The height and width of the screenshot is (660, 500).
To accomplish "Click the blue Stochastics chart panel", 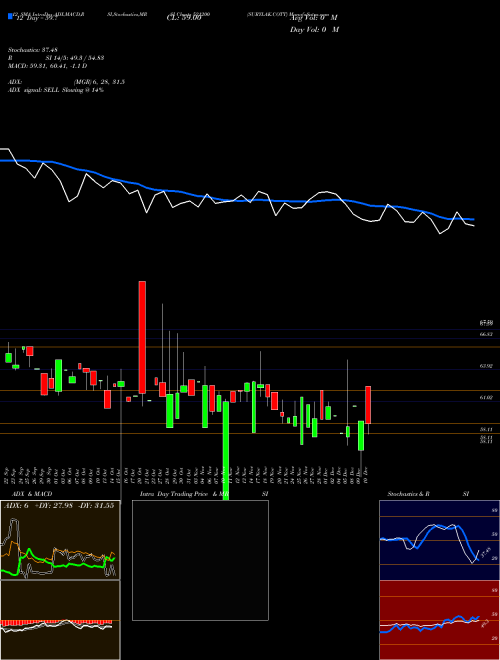I will (x=439, y=540).
